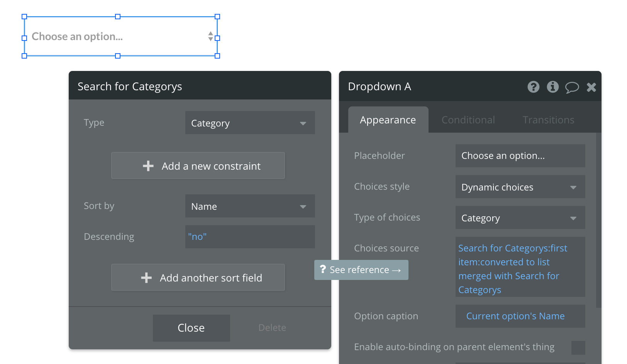627x364 pixels.
Task: Click the plus icon for new constraint
Action: tap(148, 166)
